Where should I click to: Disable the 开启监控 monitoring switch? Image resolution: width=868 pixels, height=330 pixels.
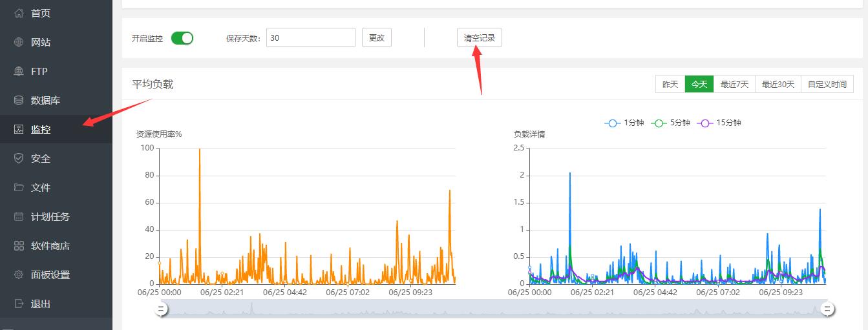pyautogui.click(x=182, y=38)
